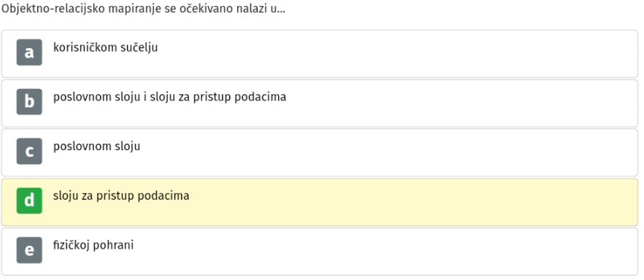Click the empty area of option c's card
The image size is (644, 280).
(410, 152)
